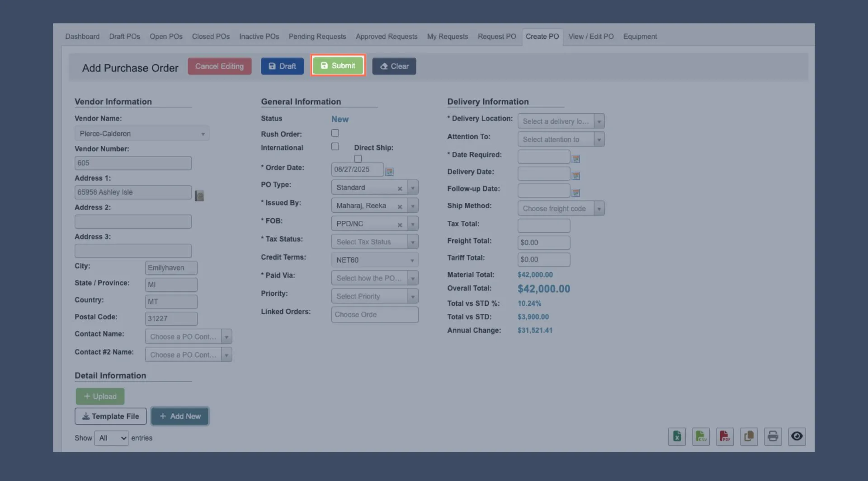Open the Paid Via dropdown

click(x=374, y=278)
